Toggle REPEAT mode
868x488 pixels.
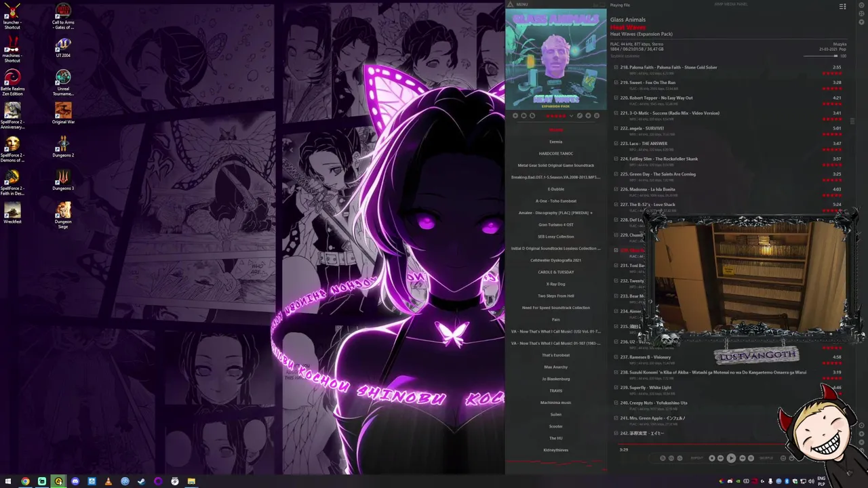click(696, 458)
